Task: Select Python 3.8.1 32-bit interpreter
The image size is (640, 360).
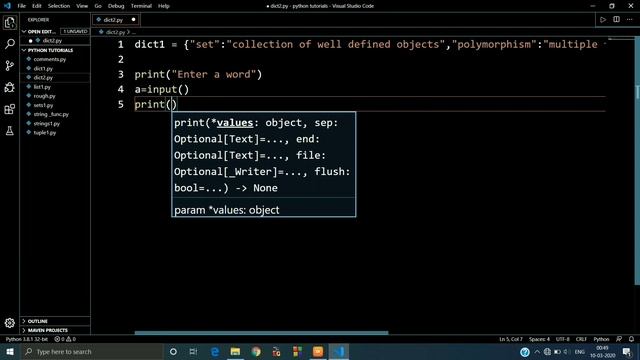Action: (x=27, y=339)
